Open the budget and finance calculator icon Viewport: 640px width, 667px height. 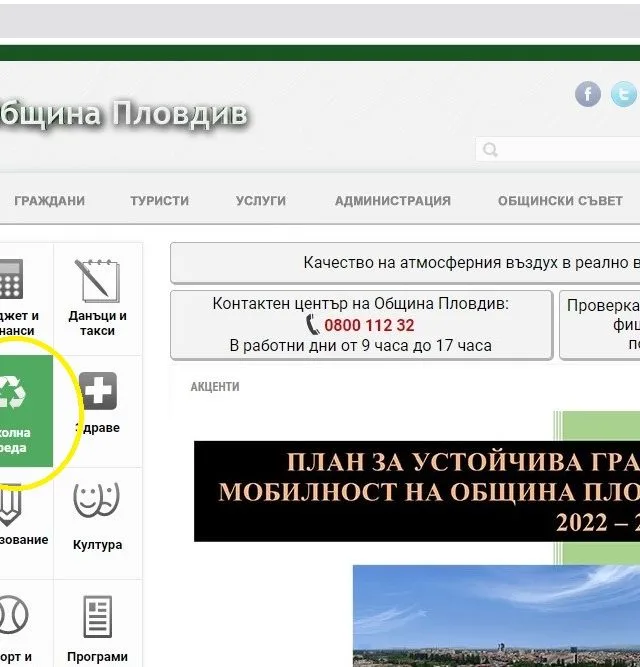(11, 279)
